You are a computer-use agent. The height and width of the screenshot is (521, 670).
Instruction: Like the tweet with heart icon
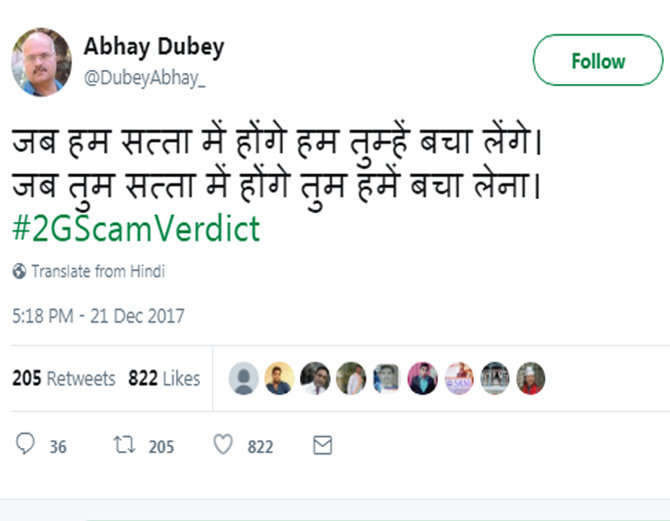point(223,445)
